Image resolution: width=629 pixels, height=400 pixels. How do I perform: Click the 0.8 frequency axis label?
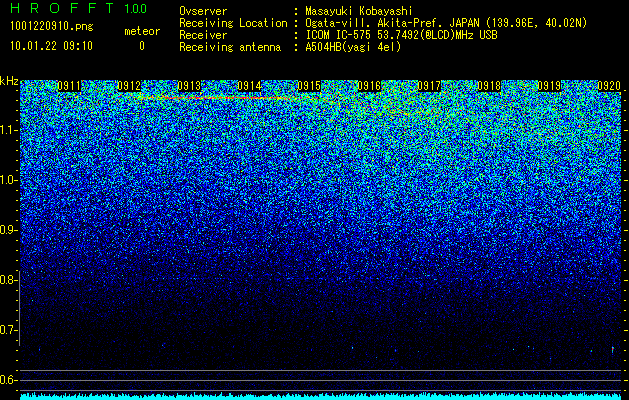pyautogui.click(x=8, y=280)
